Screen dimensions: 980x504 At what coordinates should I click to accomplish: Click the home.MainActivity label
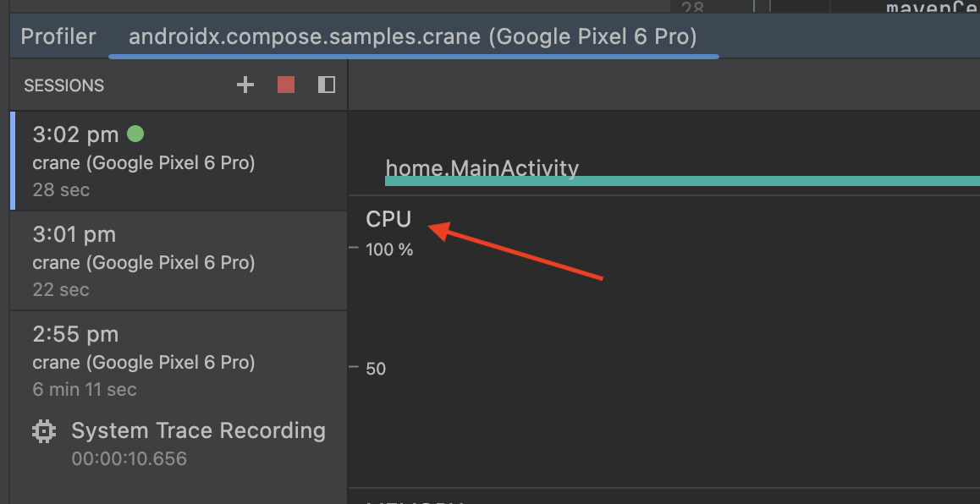click(482, 167)
